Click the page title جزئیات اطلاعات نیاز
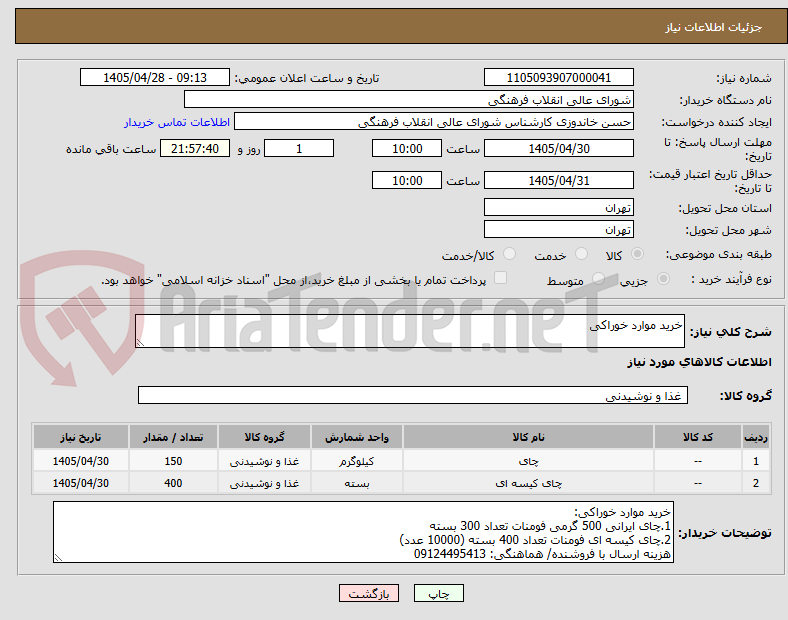 pyautogui.click(x=714, y=27)
